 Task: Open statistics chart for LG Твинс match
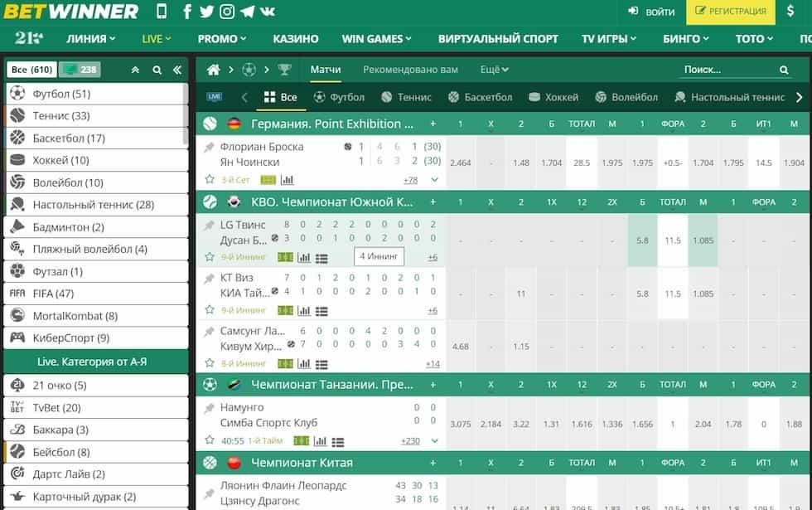click(304, 258)
